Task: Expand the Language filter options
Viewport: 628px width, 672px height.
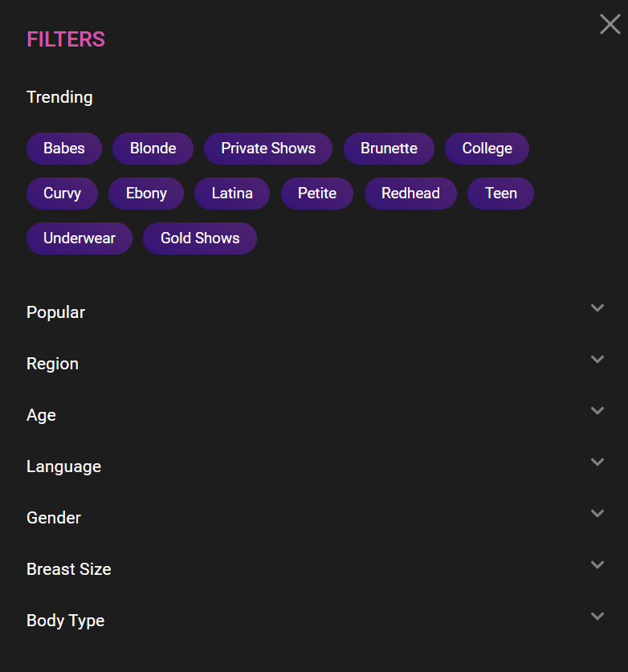Action: click(597, 462)
